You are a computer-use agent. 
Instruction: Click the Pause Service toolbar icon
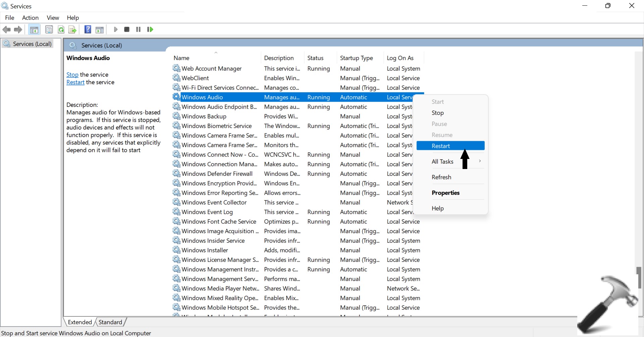[138, 30]
